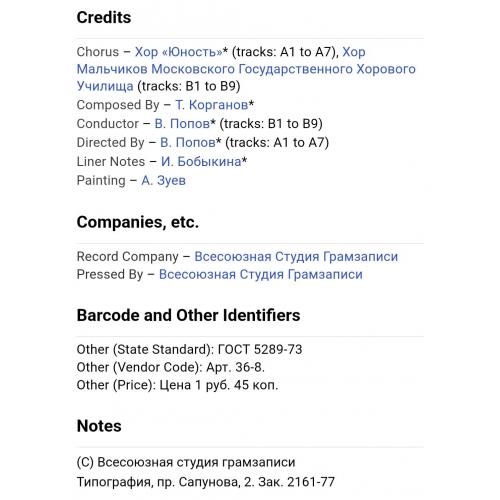500x500 pixels.
Task: Click the Price Цена 1 руб. 45 коп. line
Action: [x=177, y=385]
